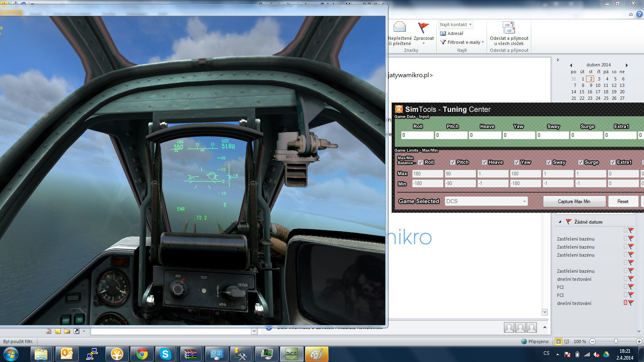Toggle the Surge checkbox in SimTools Game Limits
Screen dimensions: 644x362
click(x=581, y=162)
